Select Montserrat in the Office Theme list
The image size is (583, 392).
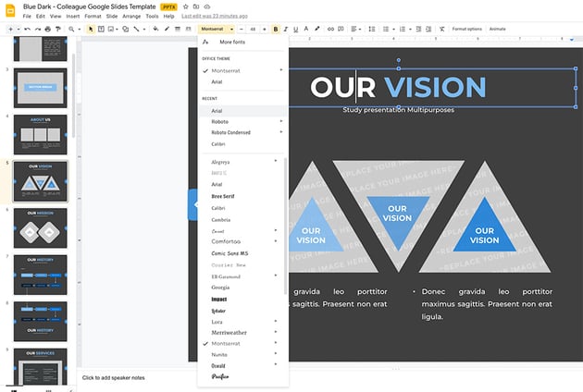coord(225,70)
